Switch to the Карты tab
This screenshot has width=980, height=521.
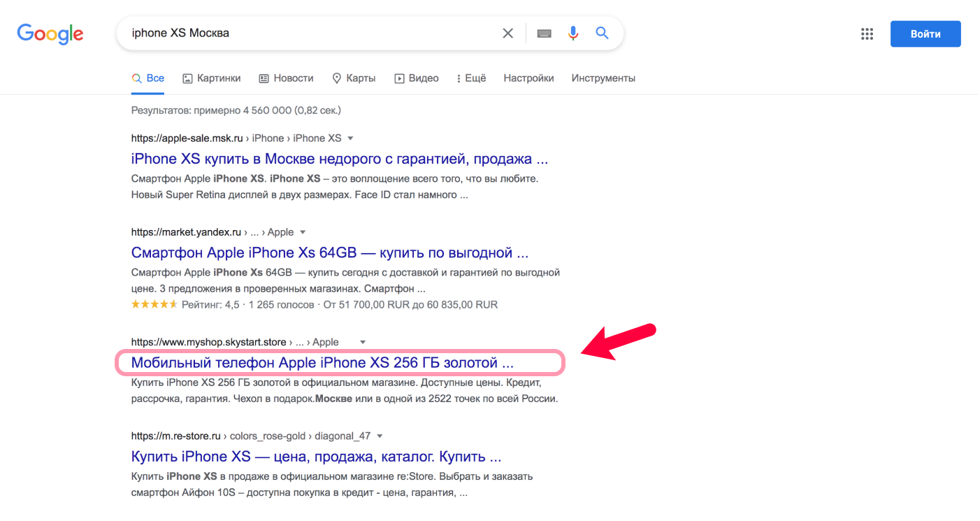[x=354, y=78]
